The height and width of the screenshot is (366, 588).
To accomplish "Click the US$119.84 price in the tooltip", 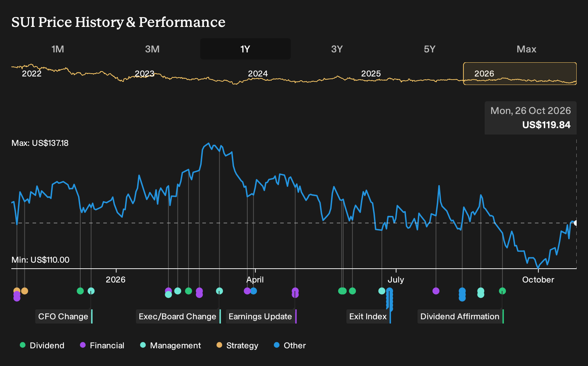I will 547,125.
